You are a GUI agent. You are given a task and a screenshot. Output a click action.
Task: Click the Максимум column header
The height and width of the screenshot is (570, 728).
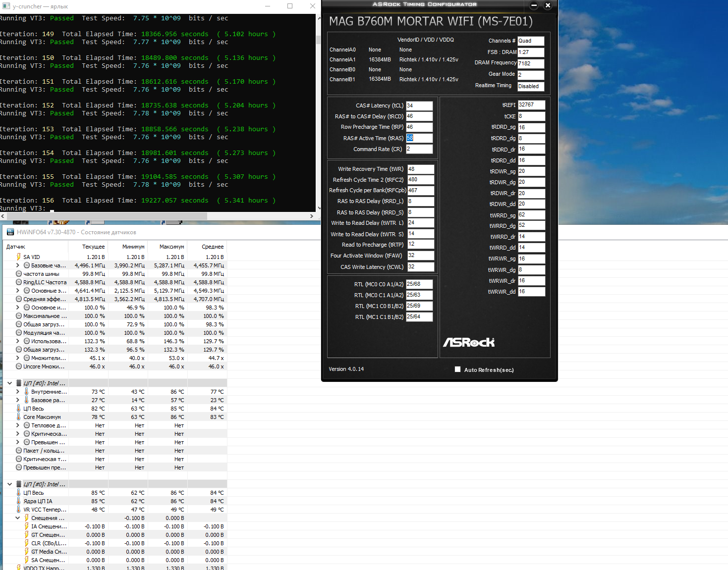[x=168, y=247]
